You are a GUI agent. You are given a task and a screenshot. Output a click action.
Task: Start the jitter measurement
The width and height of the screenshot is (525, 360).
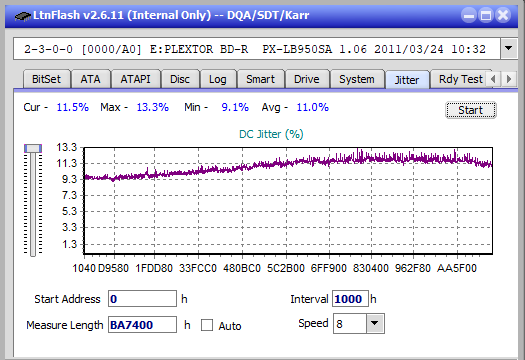[470, 110]
